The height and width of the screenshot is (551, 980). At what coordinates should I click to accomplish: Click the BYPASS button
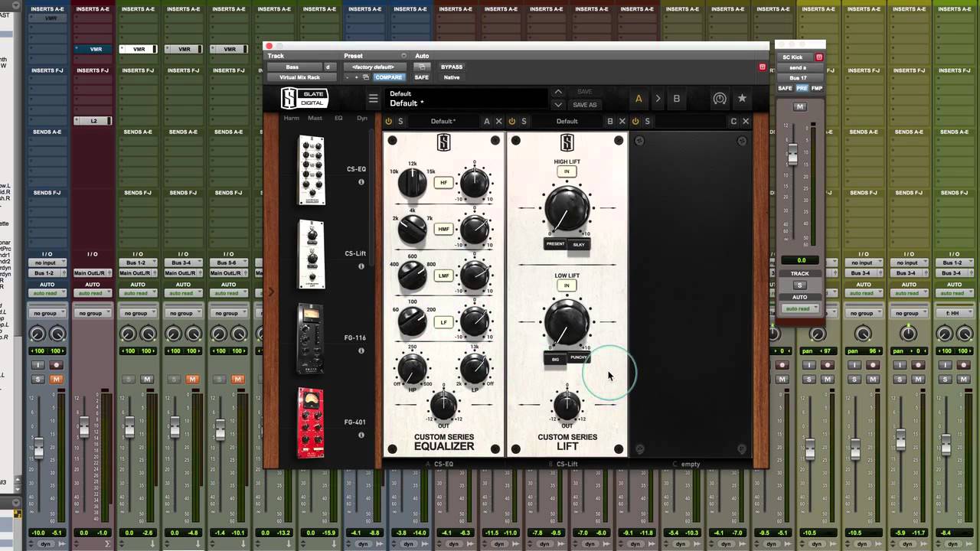452,67
